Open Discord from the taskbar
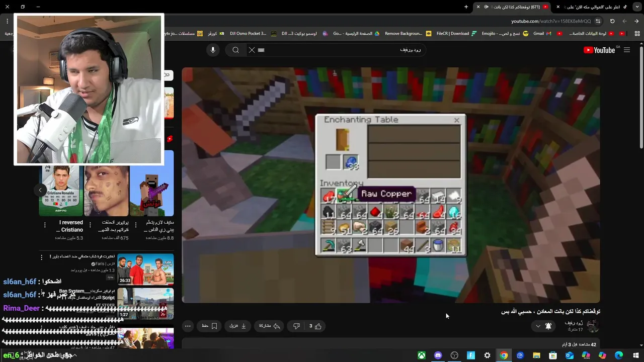Screen dimensions: 644x362 tap(438, 355)
